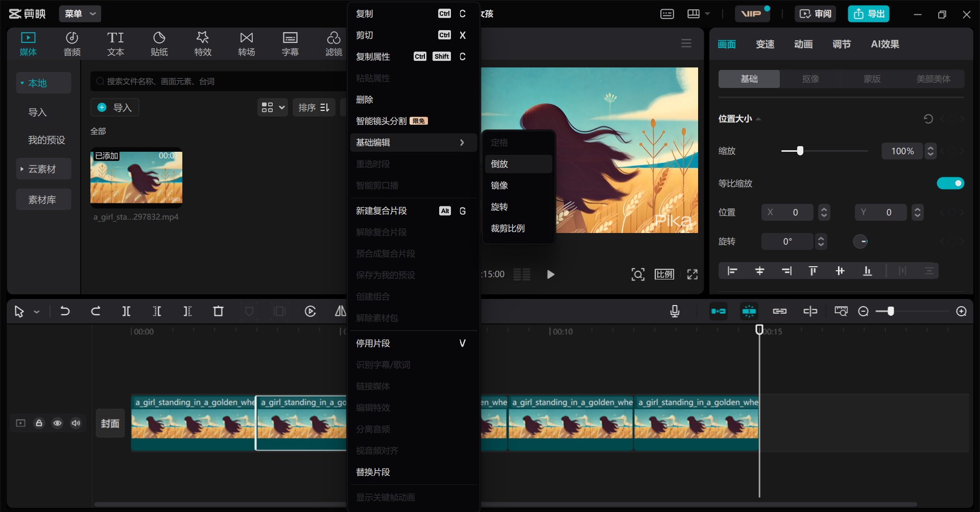Toggle the 等比缩放 proportional scale switch

point(950,183)
